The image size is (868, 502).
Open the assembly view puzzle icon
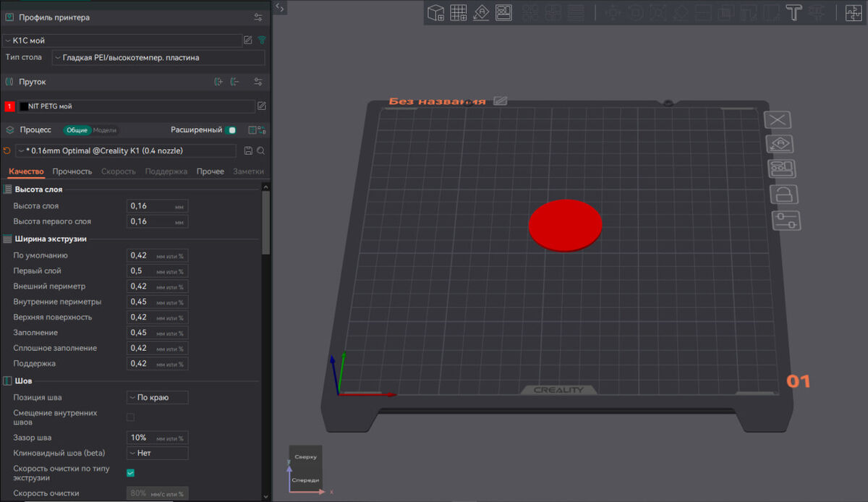[852, 12]
